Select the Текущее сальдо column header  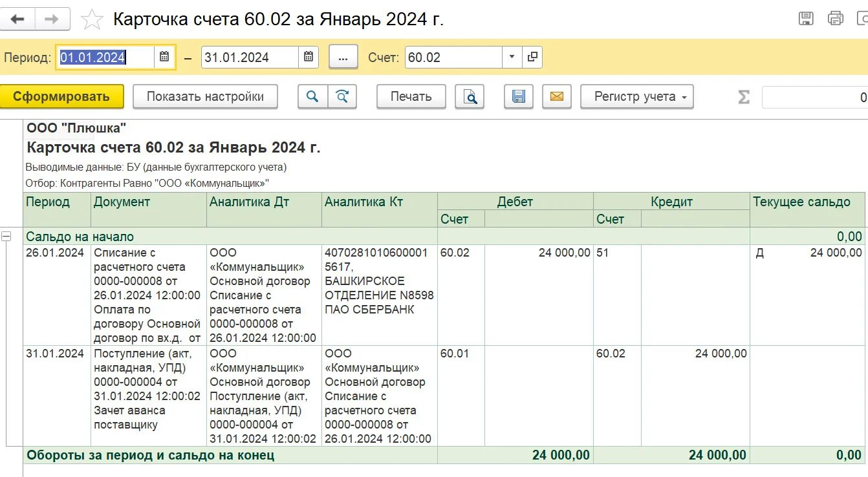(x=808, y=209)
